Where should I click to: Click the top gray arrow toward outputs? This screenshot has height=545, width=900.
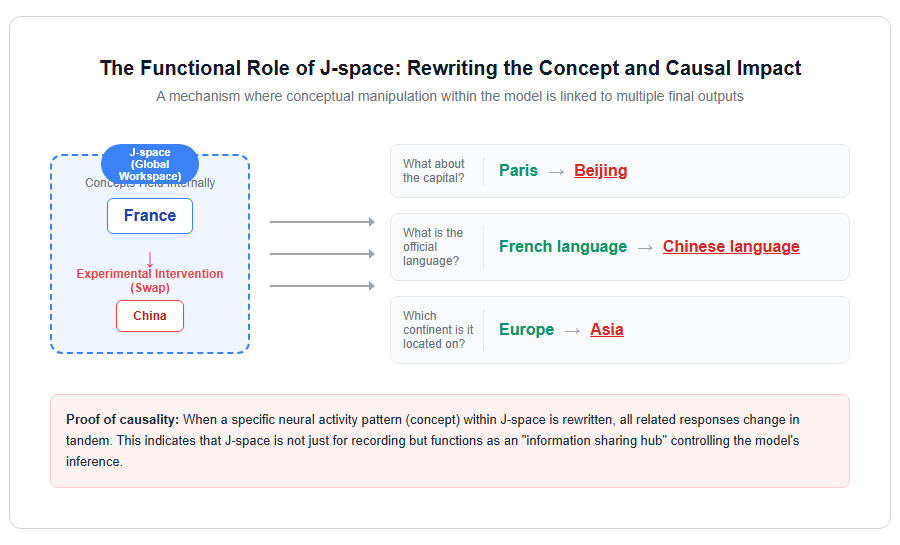click(322, 221)
